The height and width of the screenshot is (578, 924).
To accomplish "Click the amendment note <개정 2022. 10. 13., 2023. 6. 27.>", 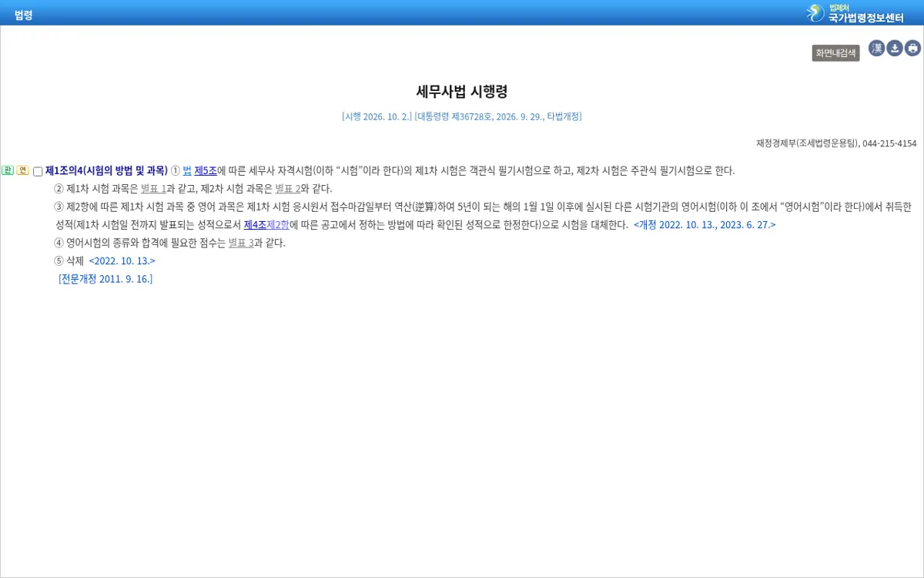I will [x=705, y=225].
